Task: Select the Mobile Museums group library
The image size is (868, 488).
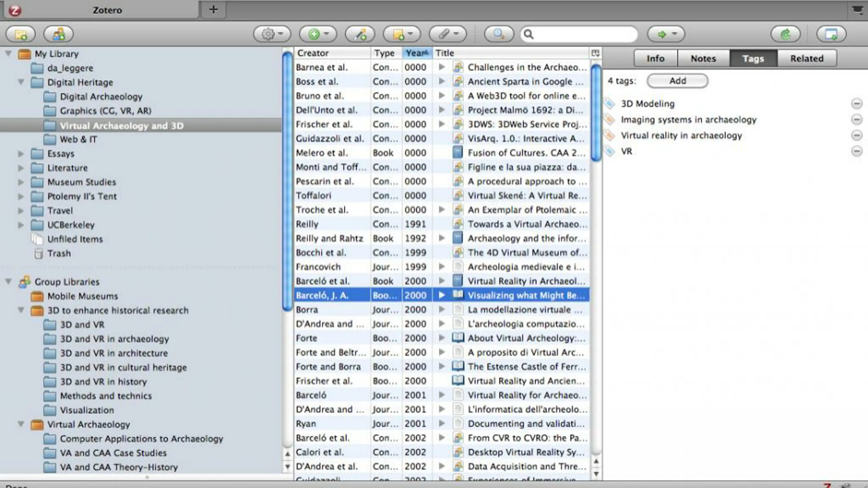Action: [83, 296]
